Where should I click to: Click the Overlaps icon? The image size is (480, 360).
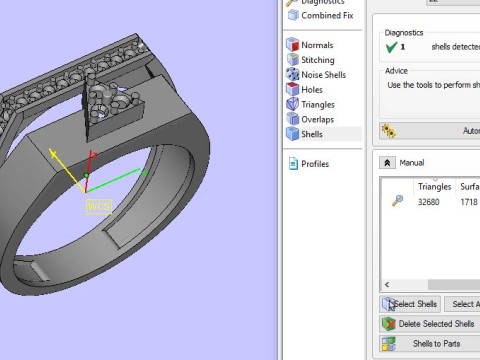[x=293, y=119]
